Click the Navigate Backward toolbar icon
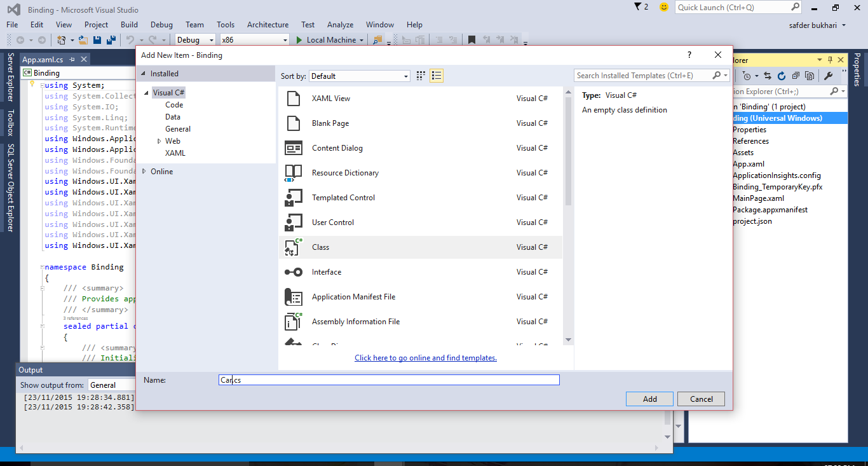The image size is (868, 466). pos(20,40)
